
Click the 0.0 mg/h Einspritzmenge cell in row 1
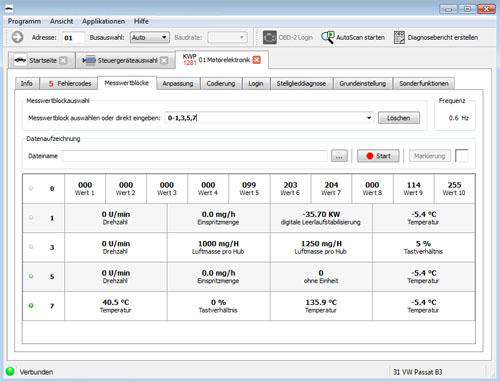pyautogui.click(x=218, y=218)
